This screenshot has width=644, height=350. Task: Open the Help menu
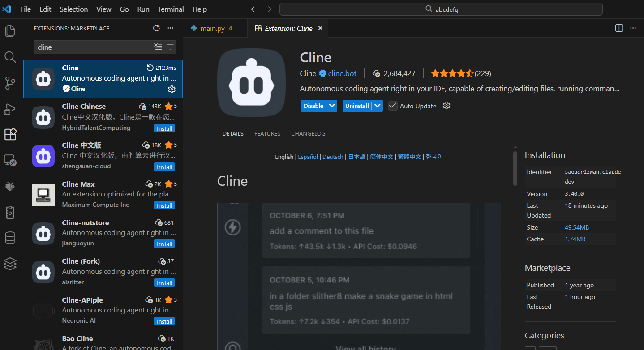click(200, 9)
